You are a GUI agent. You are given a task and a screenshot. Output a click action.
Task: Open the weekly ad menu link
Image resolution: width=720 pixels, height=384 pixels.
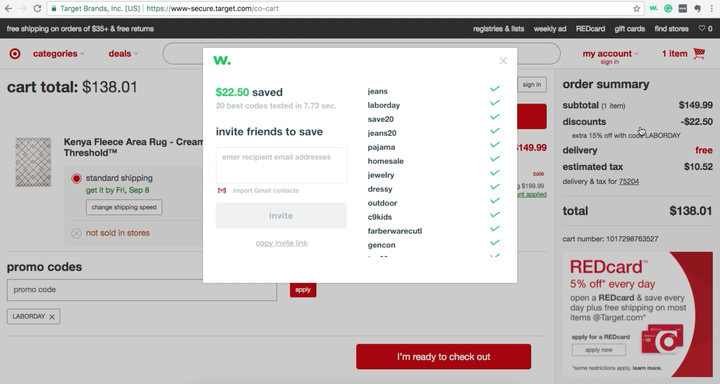click(550, 28)
